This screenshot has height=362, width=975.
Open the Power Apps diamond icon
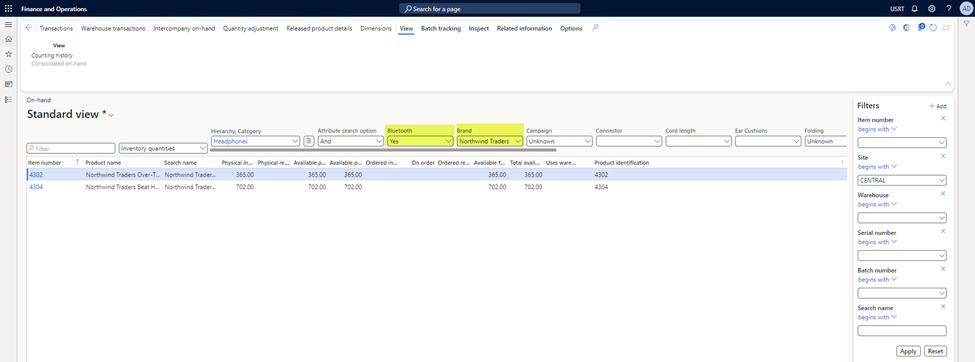[x=892, y=27]
